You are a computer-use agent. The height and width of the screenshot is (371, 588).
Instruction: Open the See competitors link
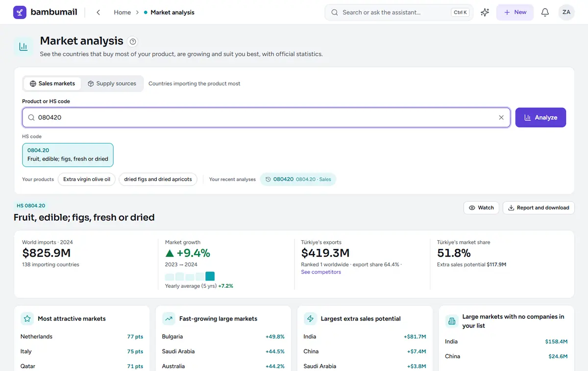(321, 272)
